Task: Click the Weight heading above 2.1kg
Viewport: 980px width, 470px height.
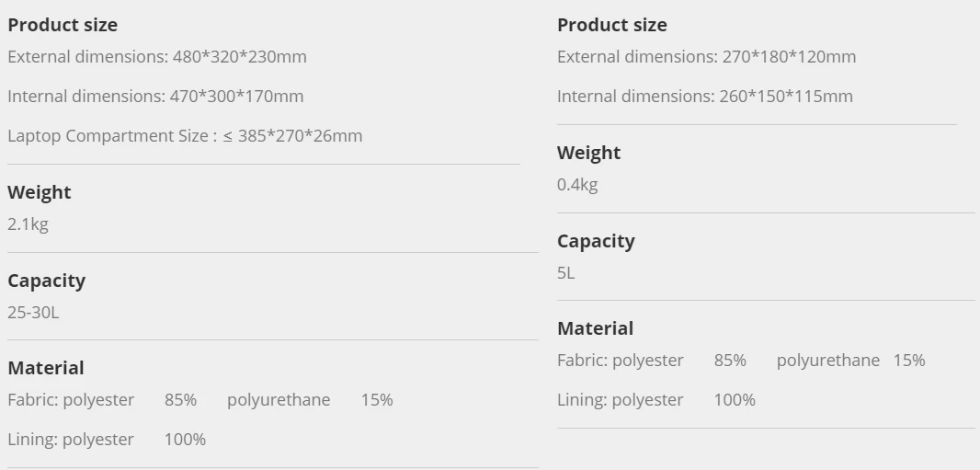Action: click(x=40, y=192)
